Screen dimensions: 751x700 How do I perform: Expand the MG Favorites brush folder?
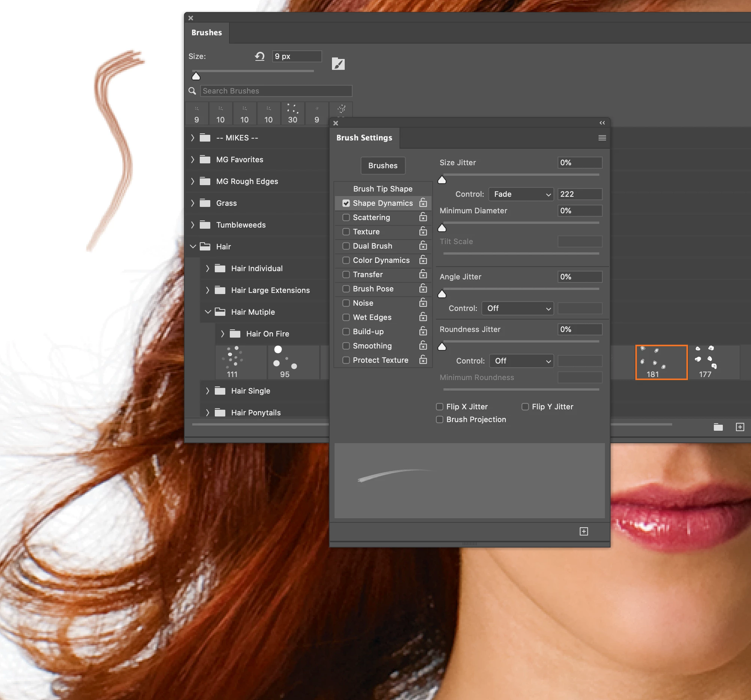pos(193,160)
